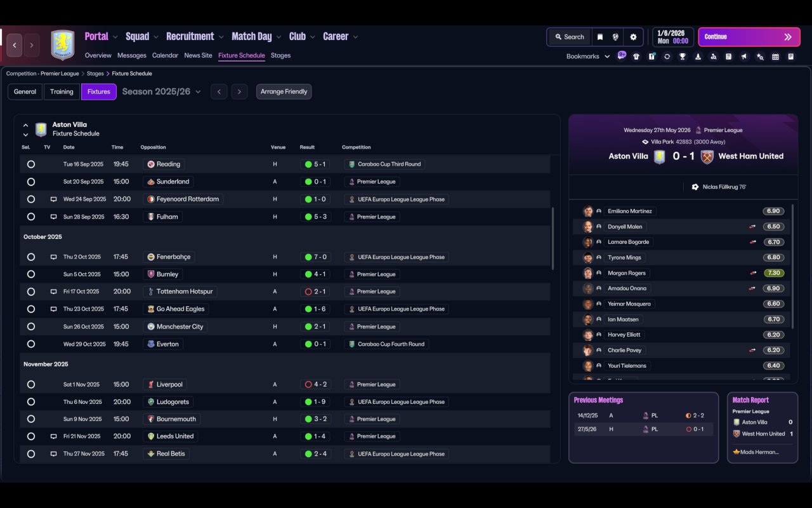812x508 pixels.
Task: Select the Liverpool fixture radio button
Action: (31, 384)
